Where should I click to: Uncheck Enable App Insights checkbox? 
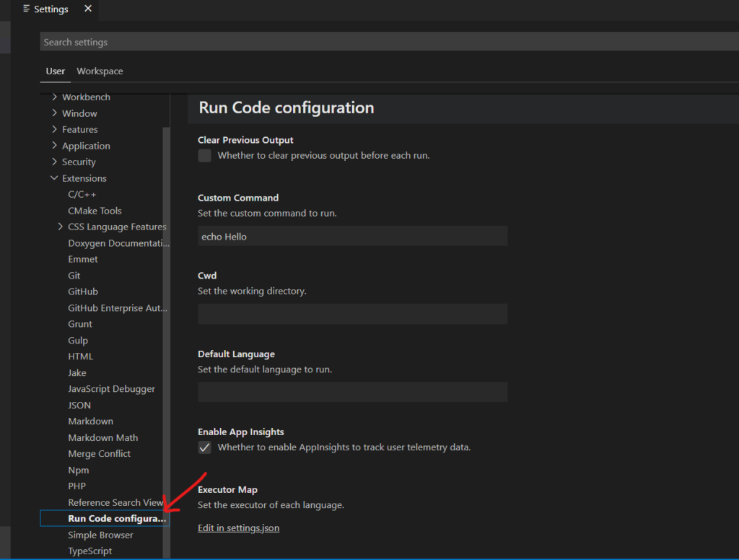(x=205, y=447)
